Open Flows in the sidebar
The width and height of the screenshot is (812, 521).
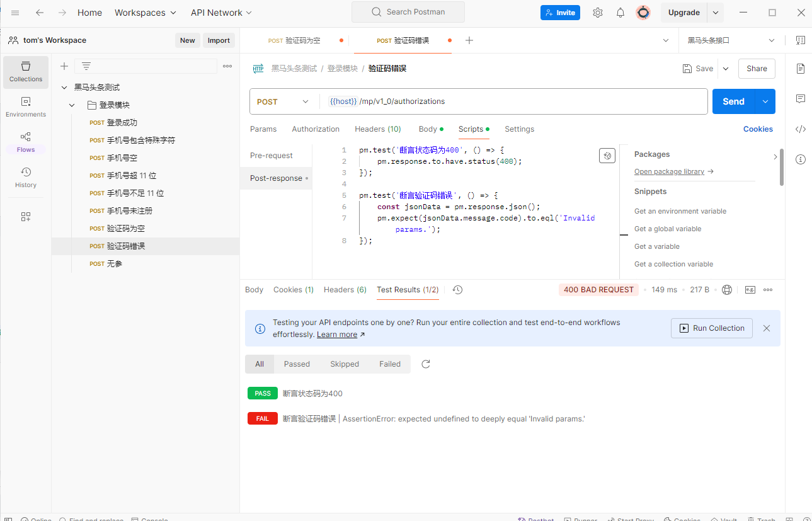[x=26, y=142]
